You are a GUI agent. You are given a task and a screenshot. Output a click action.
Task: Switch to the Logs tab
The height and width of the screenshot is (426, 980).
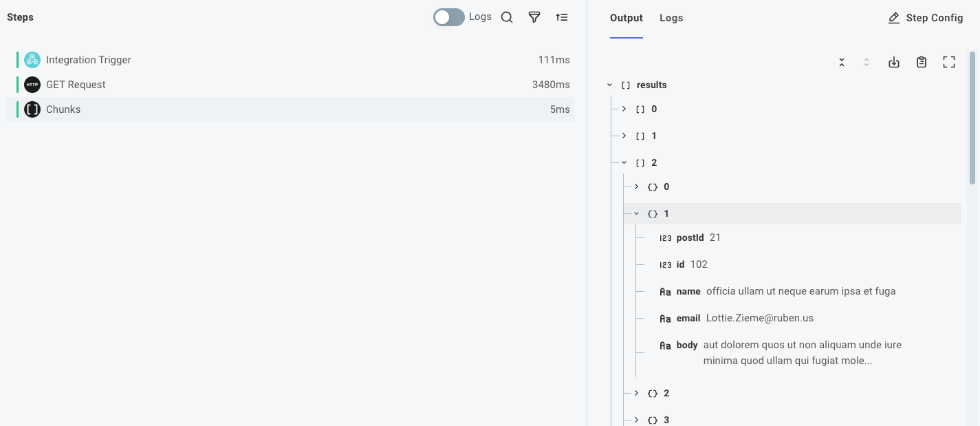(671, 18)
